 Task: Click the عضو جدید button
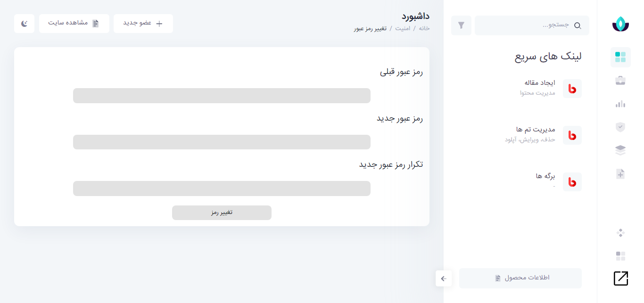click(143, 24)
